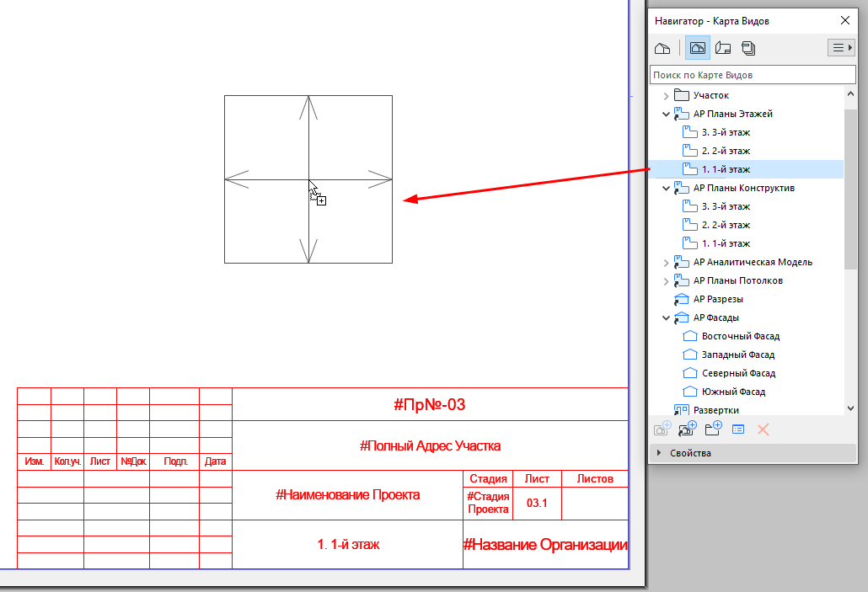
Task: Collapse the АР Планы Конструктив folder
Action: point(666,188)
